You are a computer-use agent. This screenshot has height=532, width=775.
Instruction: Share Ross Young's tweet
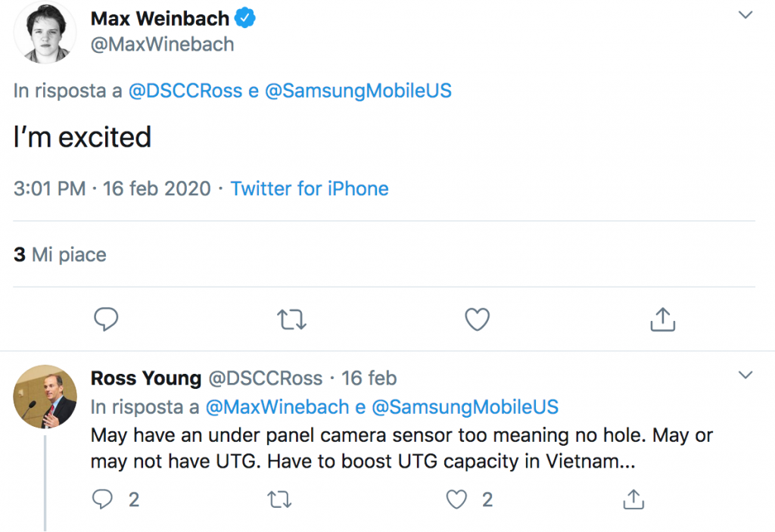[633, 498]
